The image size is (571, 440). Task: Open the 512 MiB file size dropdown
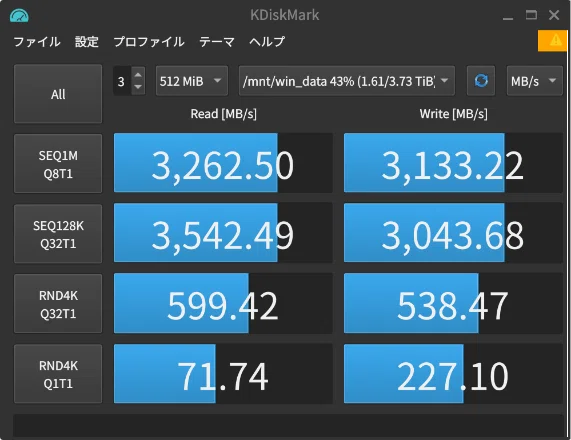pos(192,81)
